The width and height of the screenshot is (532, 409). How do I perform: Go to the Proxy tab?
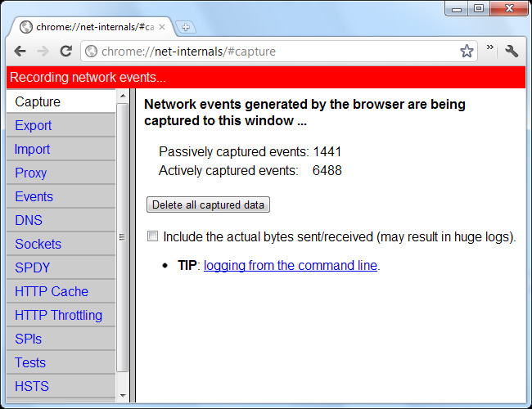point(31,173)
